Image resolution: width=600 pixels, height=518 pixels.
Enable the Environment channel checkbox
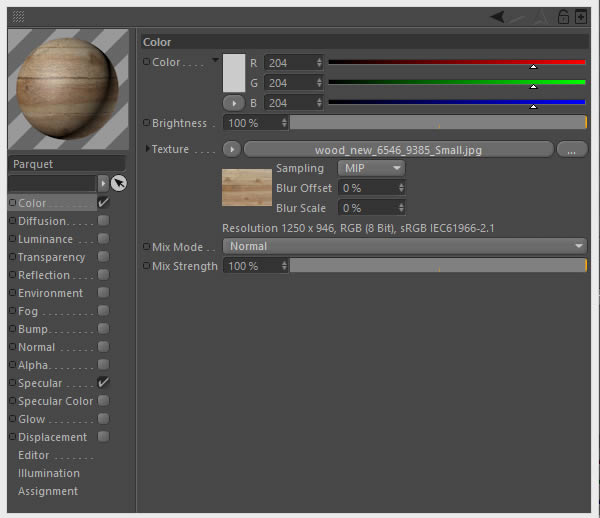coord(103,292)
